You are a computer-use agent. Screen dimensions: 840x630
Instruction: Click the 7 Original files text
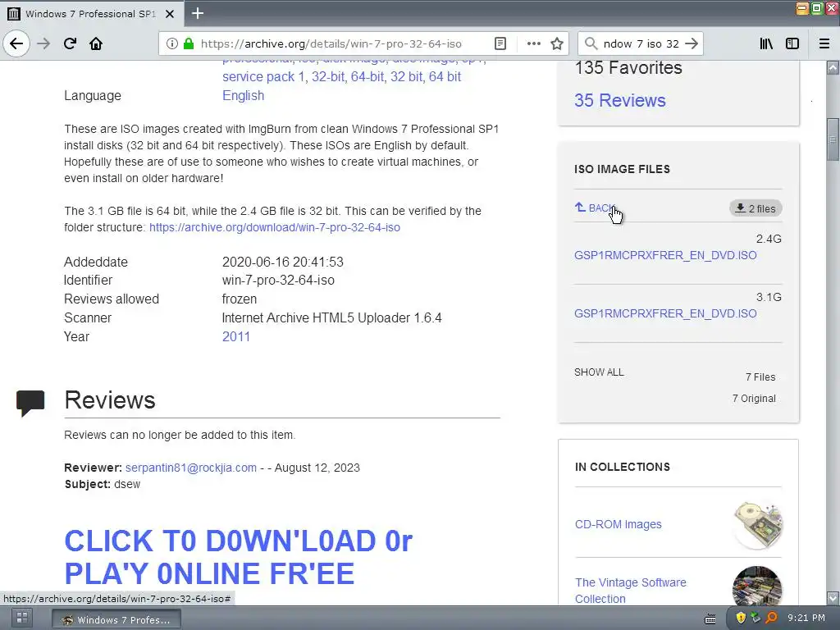754,398
